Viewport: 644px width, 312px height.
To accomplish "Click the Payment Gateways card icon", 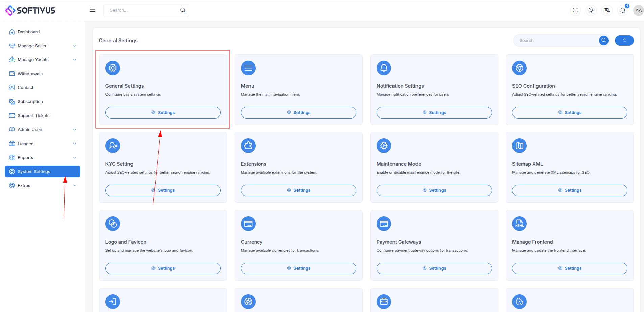I will point(384,224).
